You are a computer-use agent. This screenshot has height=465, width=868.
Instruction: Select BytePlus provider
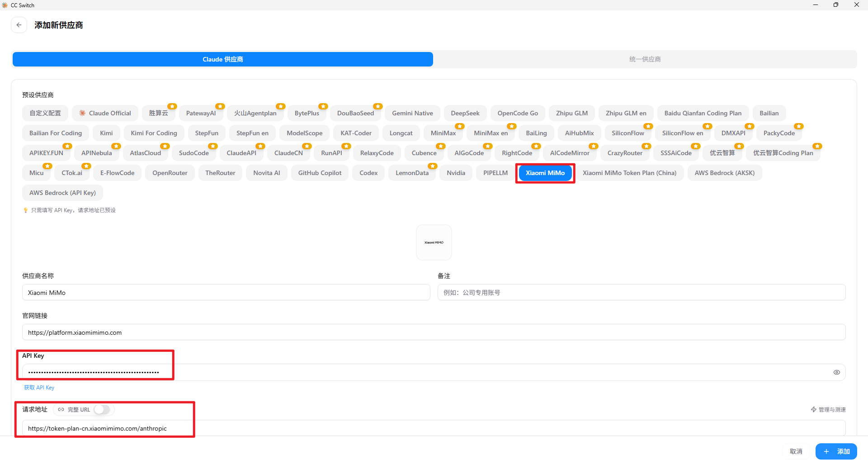[307, 113]
